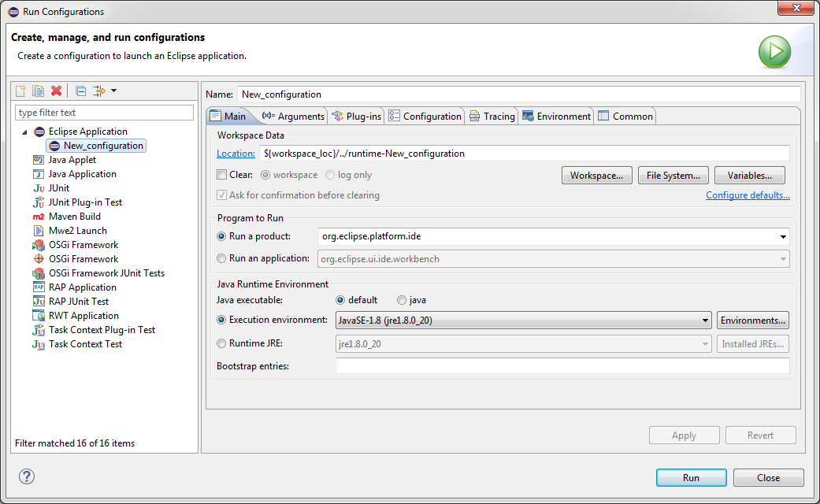Click the Run button

pyautogui.click(x=692, y=477)
